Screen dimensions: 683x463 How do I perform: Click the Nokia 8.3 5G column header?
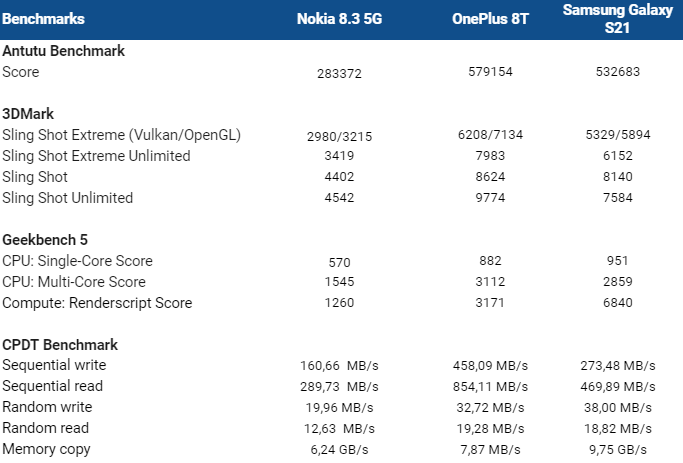coord(339,19)
